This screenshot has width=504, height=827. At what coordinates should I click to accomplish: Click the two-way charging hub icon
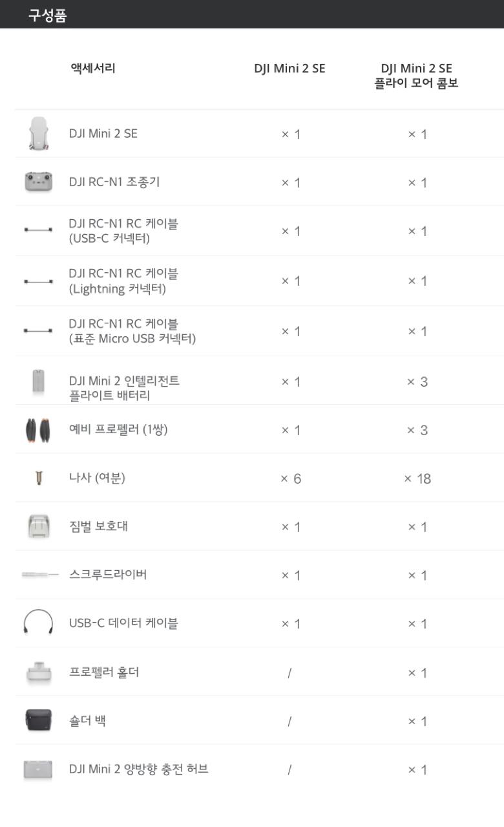(x=38, y=769)
